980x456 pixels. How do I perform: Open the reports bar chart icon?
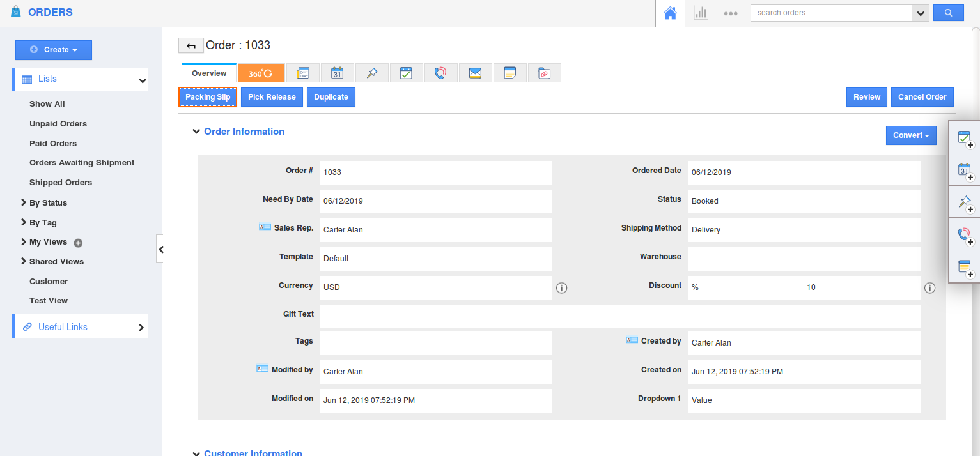701,13
